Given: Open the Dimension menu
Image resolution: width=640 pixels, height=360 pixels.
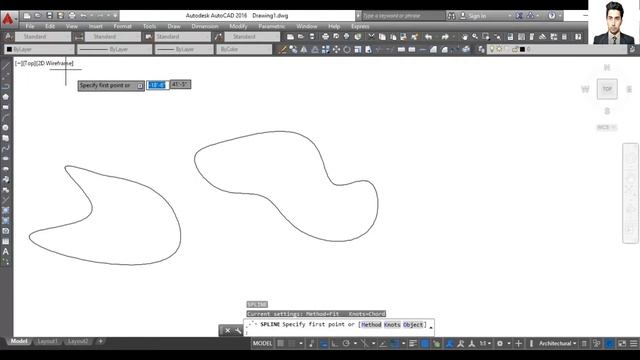Looking at the screenshot, I should (205, 26).
